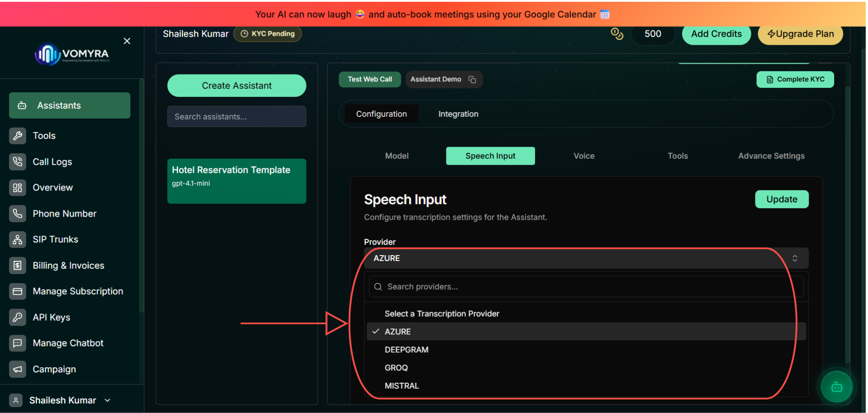This screenshot has height=413, width=868.
Task: Click the Overview grid icon
Action: pos(17,187)
